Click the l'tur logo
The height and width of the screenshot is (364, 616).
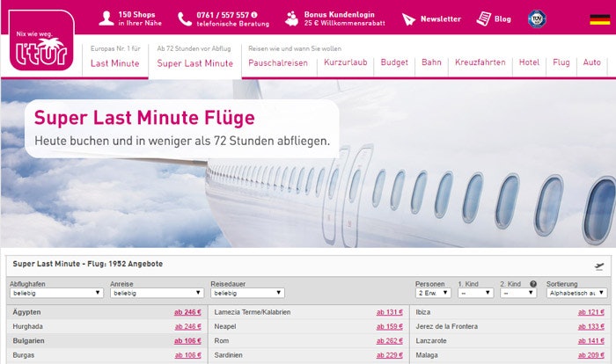[x=41, y=40]
